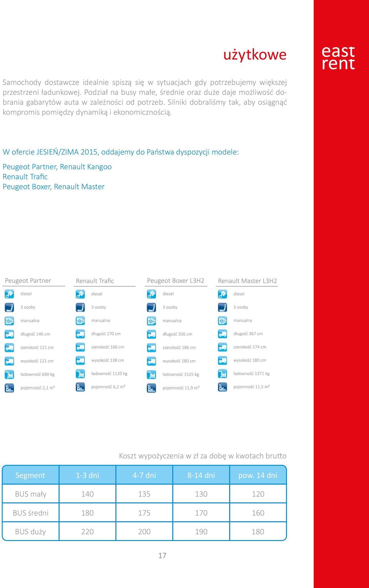Click the capacity icon next to pojemność 11,5 m³
This screenshot has height=588, width=369.
pyautogui.click(x=223, y=387)
